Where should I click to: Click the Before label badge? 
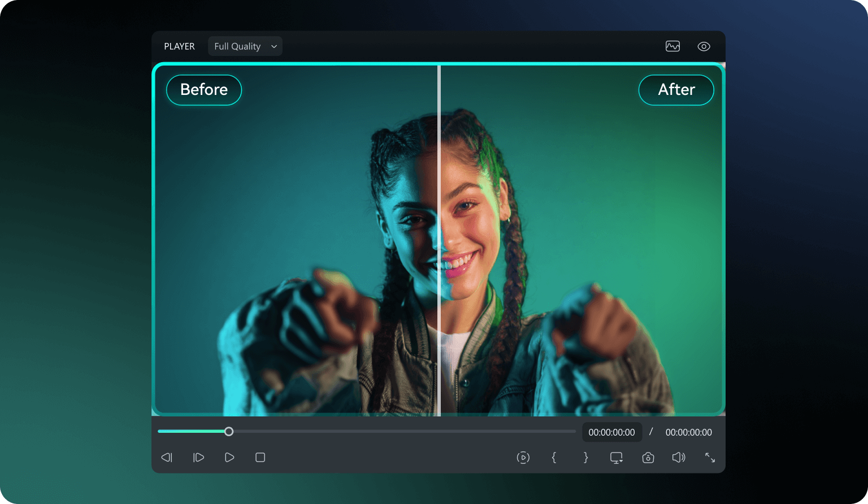pyautogui.click(x=204, y=90)
